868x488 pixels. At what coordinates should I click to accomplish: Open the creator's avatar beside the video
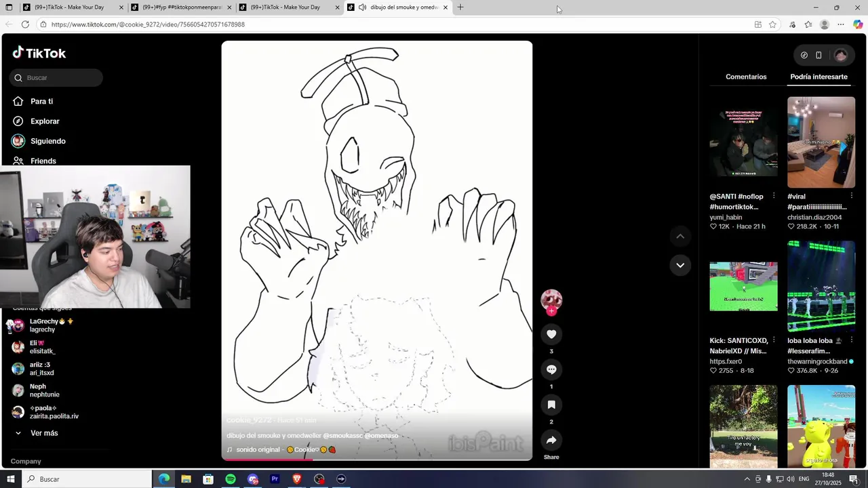tap(551, 300)
